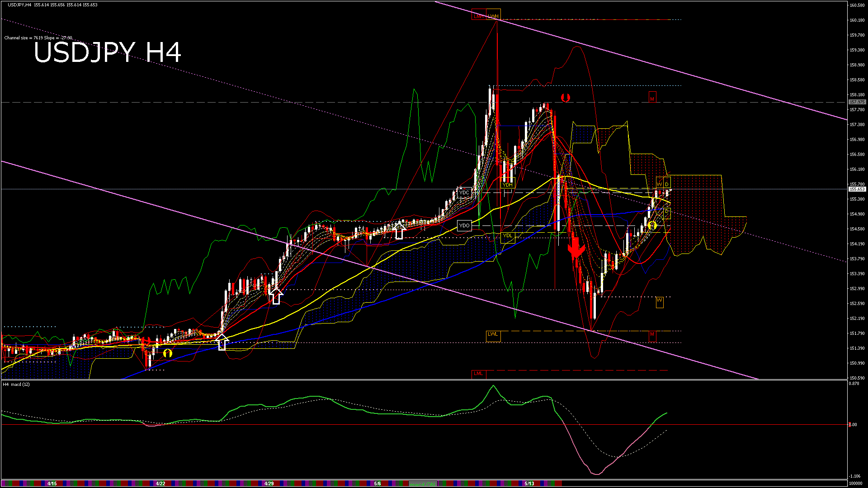Click the USDJPY H4 title text
This screenshot has height=488, width=868.
(107, 52)
